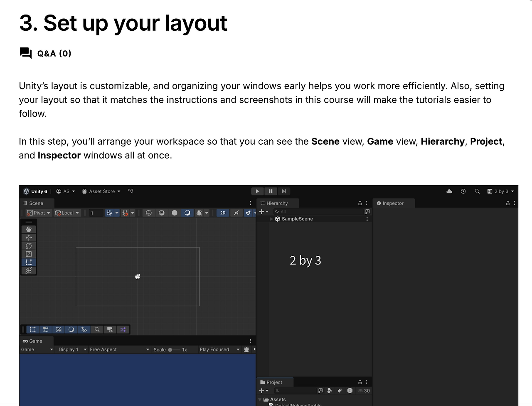Open the SampleScene three-dot options menu

coord(367,219)
